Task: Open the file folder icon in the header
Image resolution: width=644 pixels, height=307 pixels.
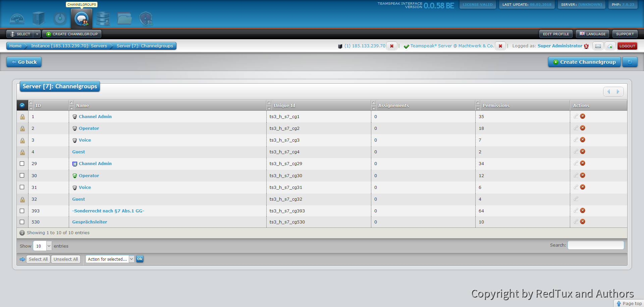Action: pos(124,19)
